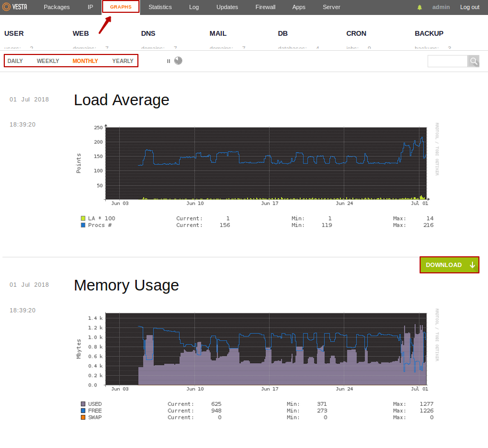Viewport: 488px width, 448px height.
Task: Switch graphs to Daily period
Action: 15,61
